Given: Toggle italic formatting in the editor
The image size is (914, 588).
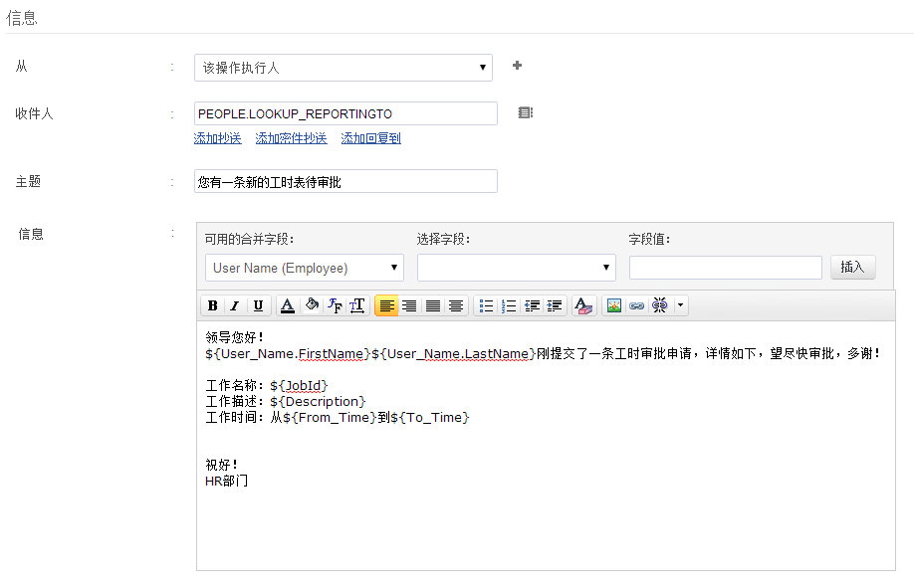Looking at the screenshot, I should click(235, 306).
